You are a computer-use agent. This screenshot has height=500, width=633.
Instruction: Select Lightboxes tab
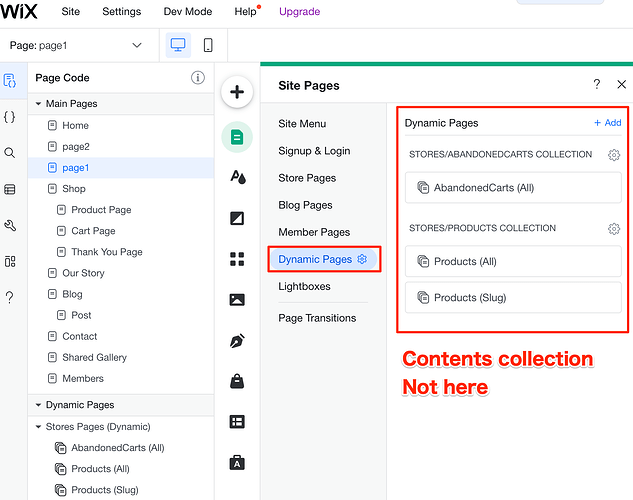click(304, 286)
